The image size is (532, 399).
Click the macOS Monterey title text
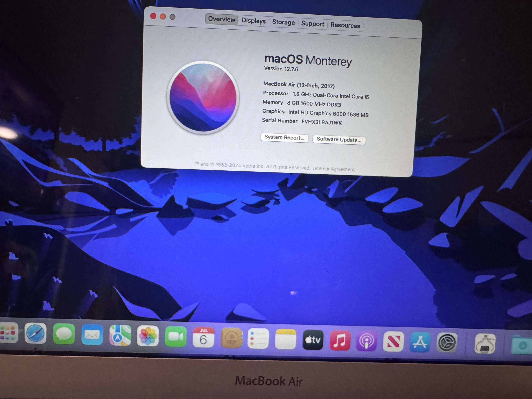point(308,60)
